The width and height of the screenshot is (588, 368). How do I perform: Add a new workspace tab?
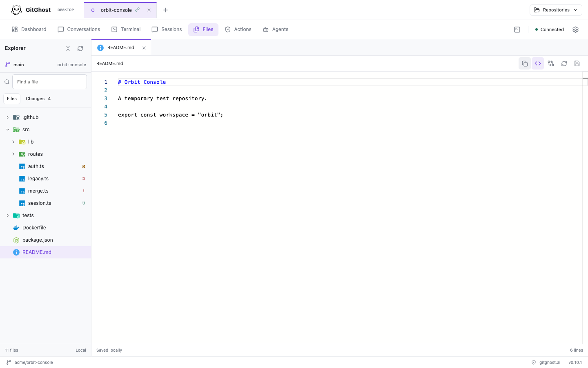tap(165, 10)
